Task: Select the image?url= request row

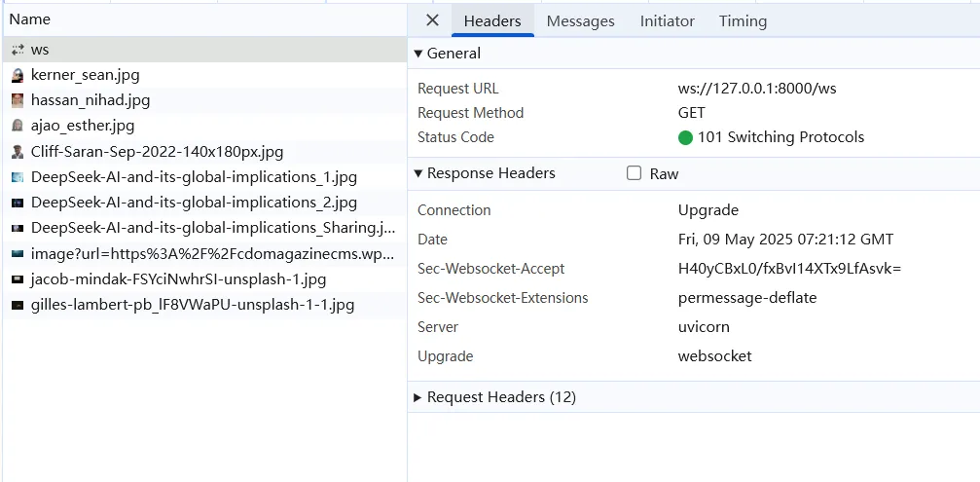Action: (212, 253)
